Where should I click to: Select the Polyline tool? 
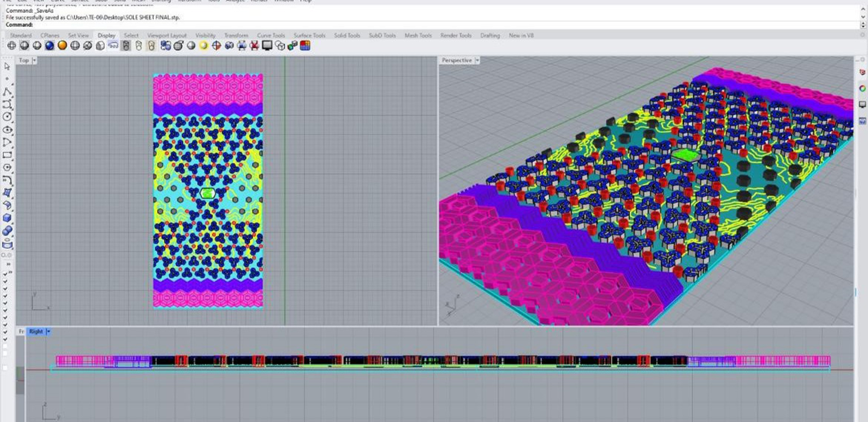tap(7, 92)
